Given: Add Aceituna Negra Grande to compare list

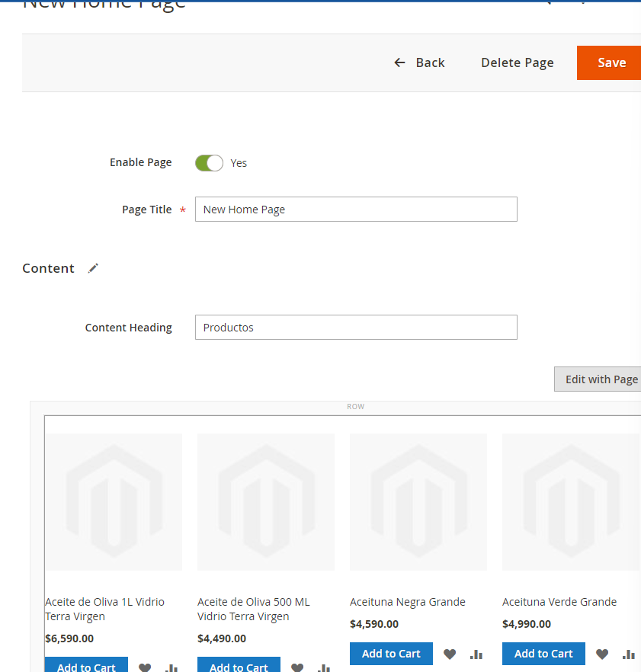Looking at the screenshot, I should tap(476, 654).
